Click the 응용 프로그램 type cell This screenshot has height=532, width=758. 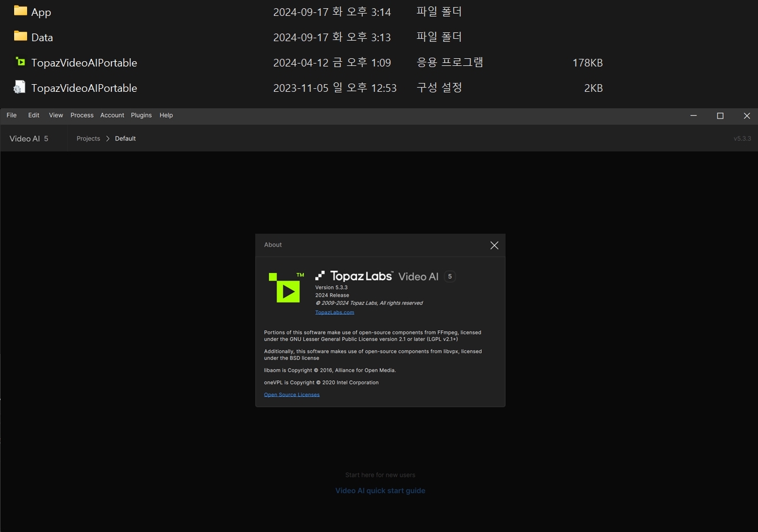point(450,62)
